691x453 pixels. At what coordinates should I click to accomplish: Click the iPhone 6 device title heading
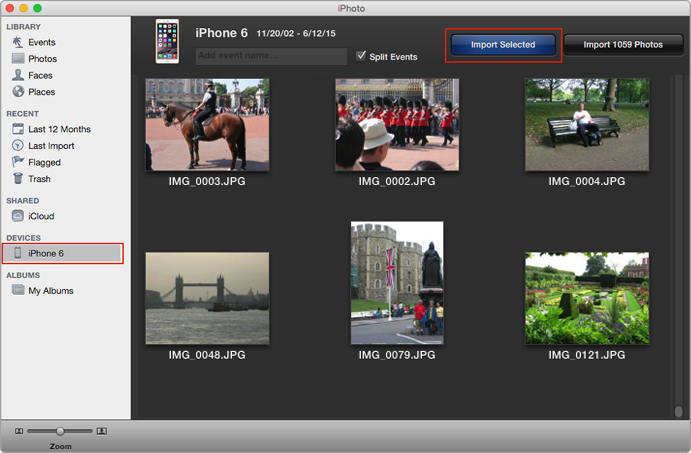click(221, 33)
